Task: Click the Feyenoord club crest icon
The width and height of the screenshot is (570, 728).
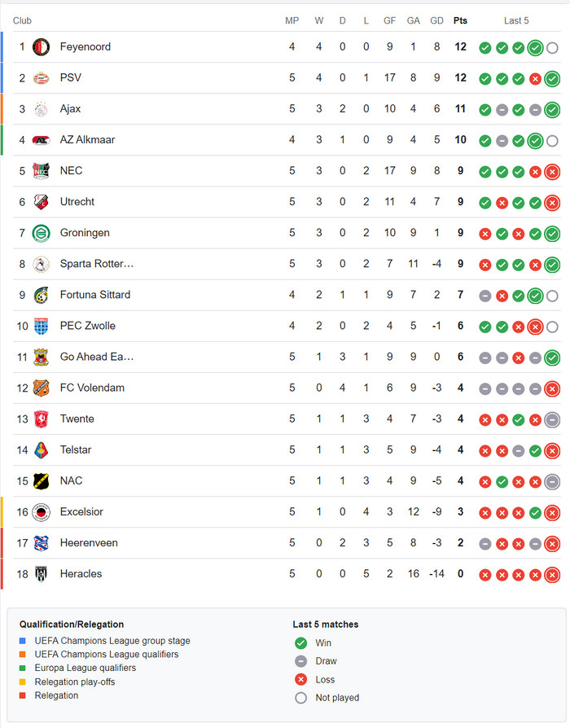Action: point(41,47)
